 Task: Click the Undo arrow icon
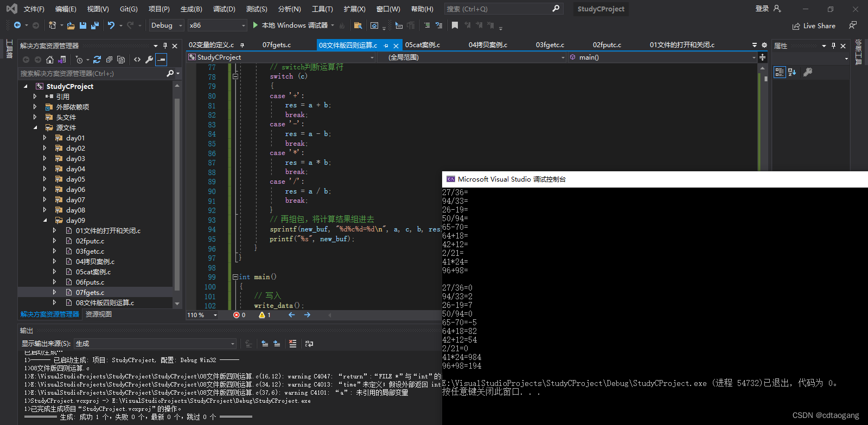111,25
